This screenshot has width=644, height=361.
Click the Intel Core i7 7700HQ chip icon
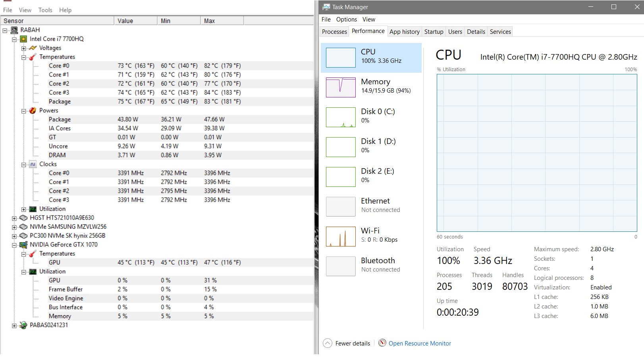23,39
